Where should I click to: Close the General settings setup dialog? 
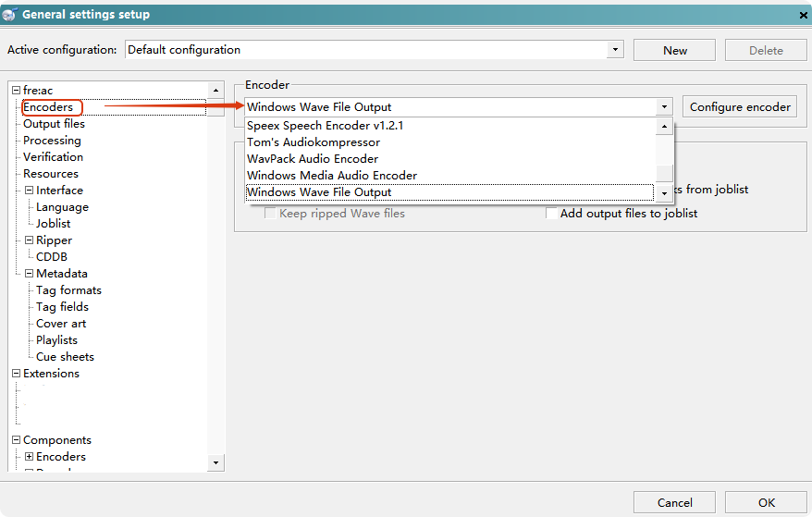pyautogui.click(x=801, y=15)
